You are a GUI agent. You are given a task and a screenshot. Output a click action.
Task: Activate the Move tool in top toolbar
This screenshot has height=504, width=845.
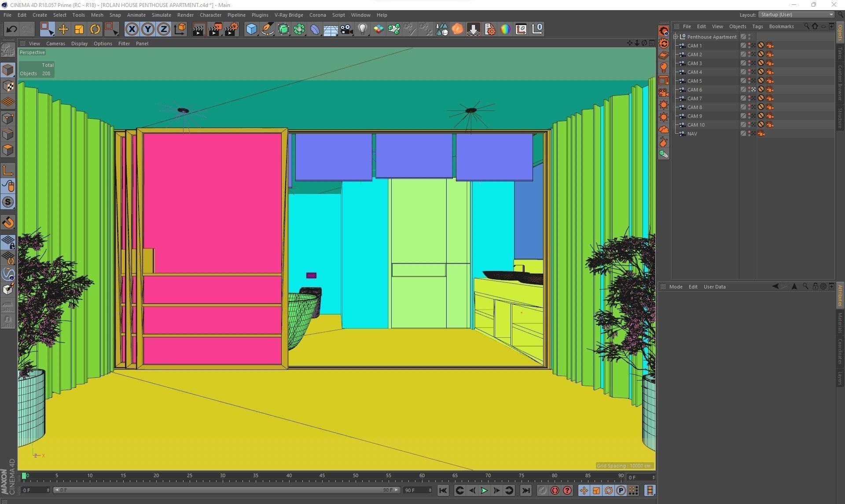[x=63, y=29]
